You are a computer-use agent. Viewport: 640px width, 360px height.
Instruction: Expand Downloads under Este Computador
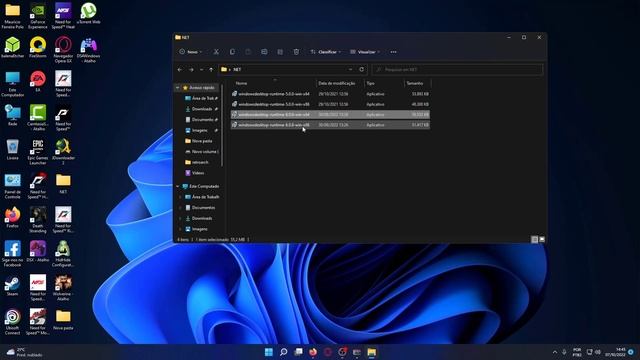pyautogui.click(x=180, y=218)
